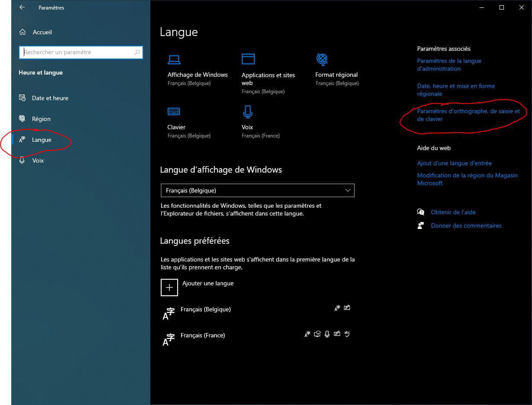Select Langue in sidebar
The height and width of the screenshot is (405, 532).
tap(42, 140)
